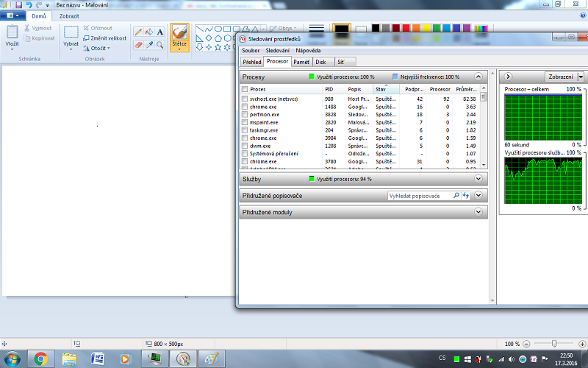Tick the mspaint.exe checkbox
The width and height of the screenshot is (588, 368).
coord(245,122)
